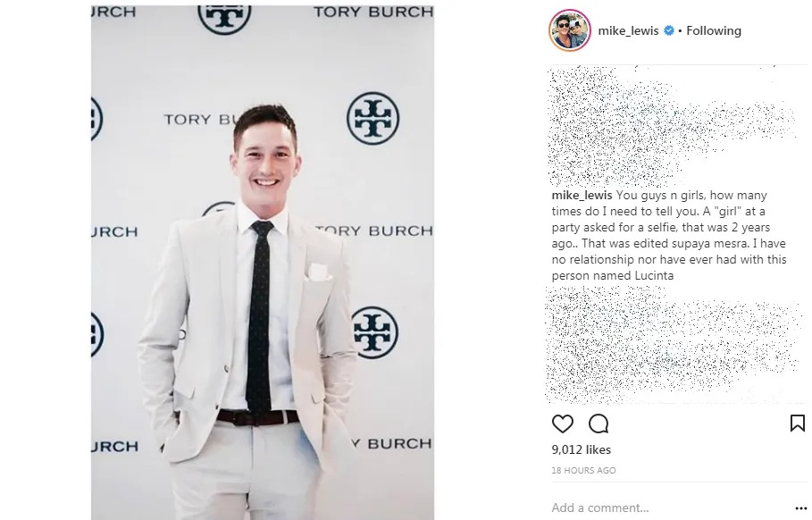Like the post with the heart icon
Image resolution: width=812 pixels, height=520 pixels.
(x=563, y=424)
